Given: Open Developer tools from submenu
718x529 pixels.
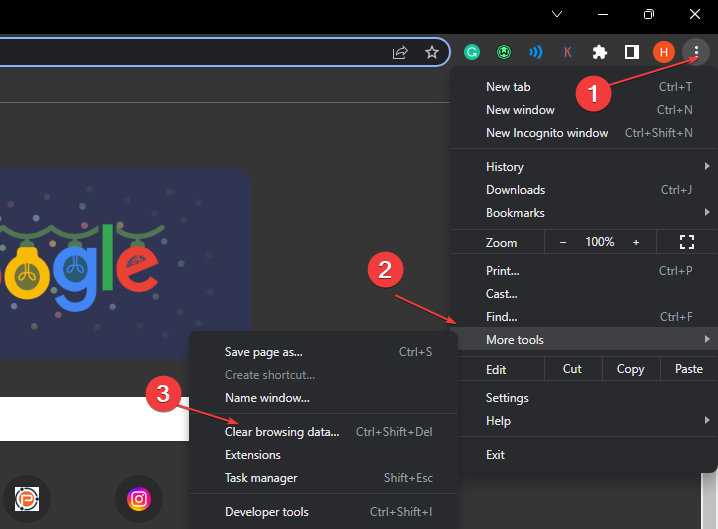Looking at the screenshot, I should click(x=323, y=512).
